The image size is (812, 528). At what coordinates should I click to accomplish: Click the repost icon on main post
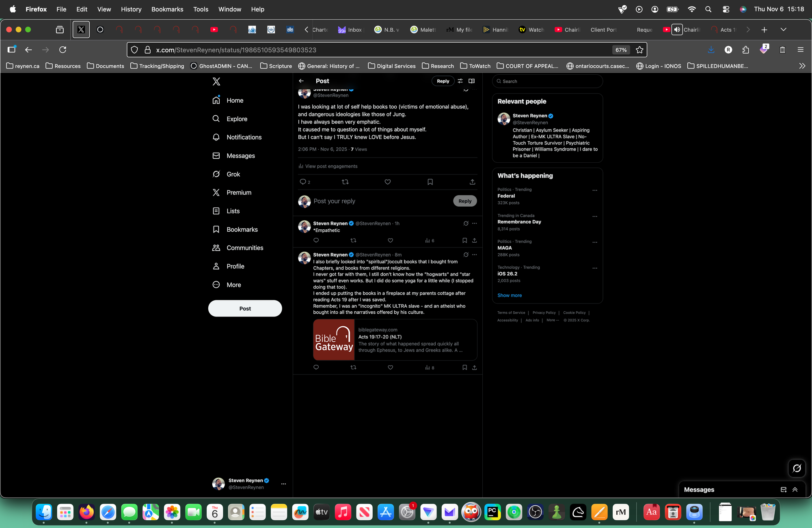(345, 182)
